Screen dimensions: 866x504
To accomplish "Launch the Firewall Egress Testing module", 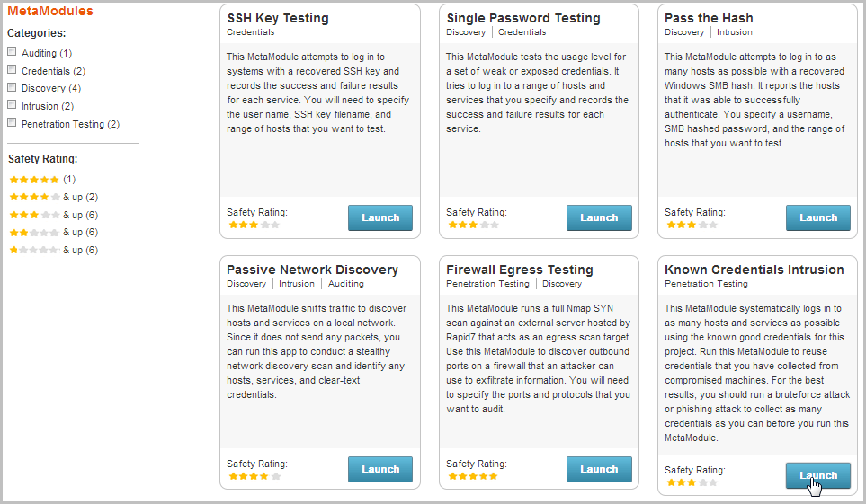I will tap(599, 469).
